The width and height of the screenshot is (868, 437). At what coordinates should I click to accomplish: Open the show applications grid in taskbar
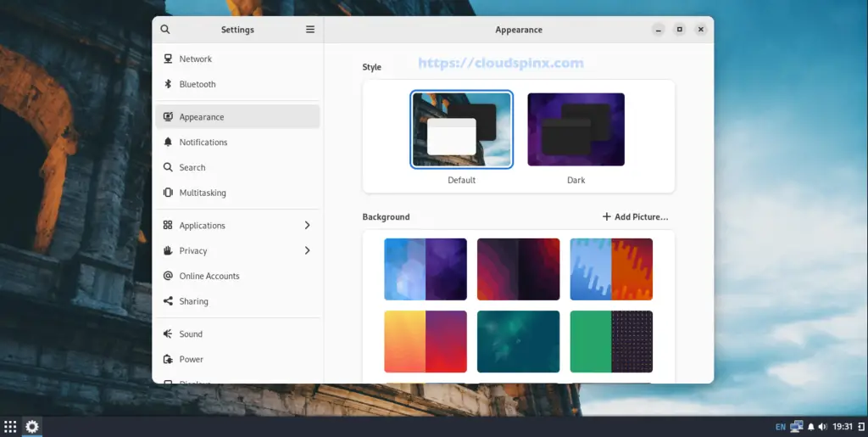tap(10, 427)
